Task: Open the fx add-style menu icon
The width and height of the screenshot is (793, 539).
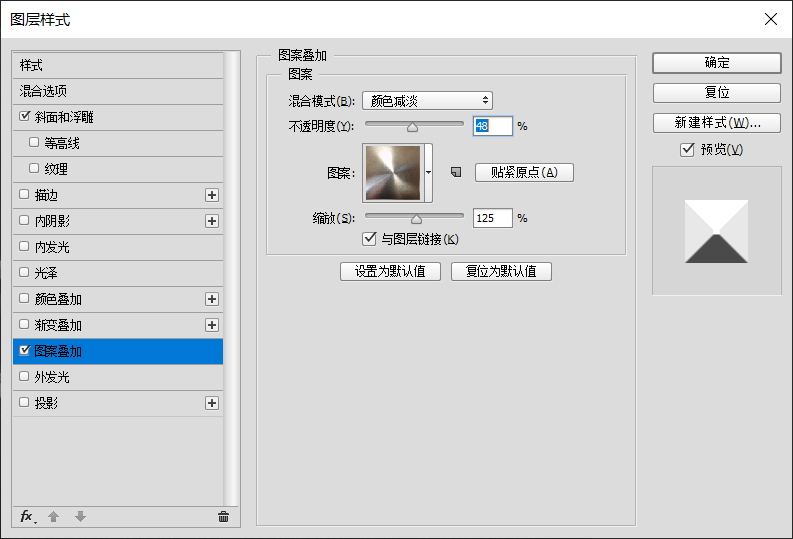Action: tap(28, 517)
